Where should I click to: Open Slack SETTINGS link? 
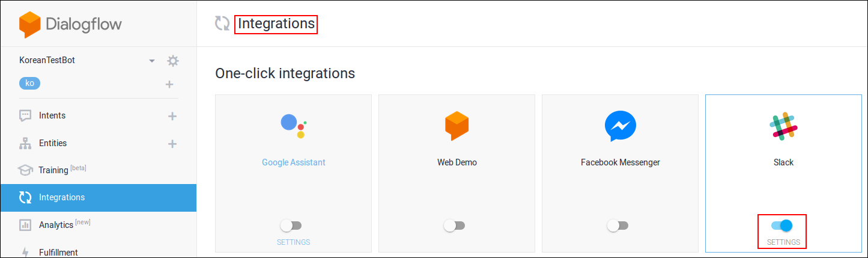pyautogui.click(x=783, y=242)
